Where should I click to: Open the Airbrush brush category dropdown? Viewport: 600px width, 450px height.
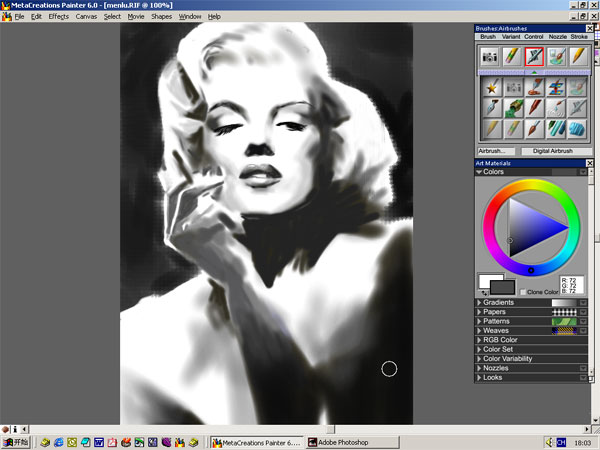pos(496,151)
